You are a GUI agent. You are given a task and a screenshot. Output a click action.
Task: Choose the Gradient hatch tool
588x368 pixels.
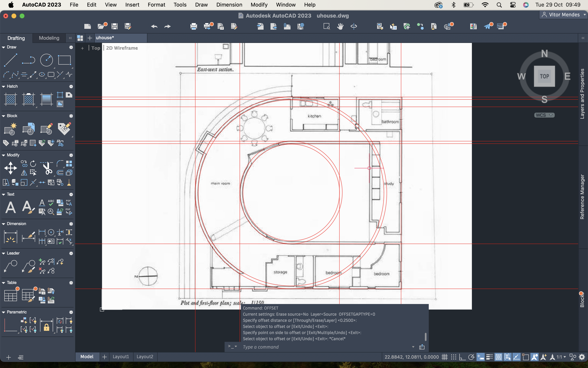(46, 99)
